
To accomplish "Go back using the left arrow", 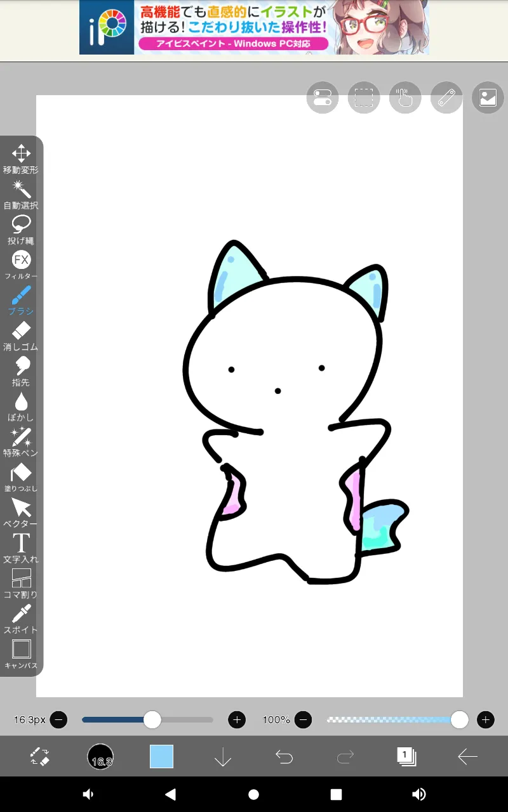I will click(467, 756).
